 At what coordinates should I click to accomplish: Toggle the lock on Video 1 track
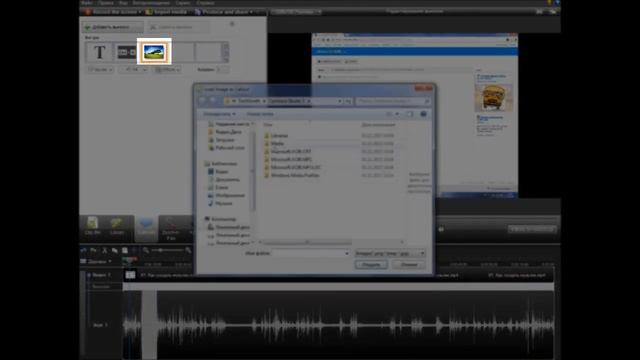tap(89, 275)
